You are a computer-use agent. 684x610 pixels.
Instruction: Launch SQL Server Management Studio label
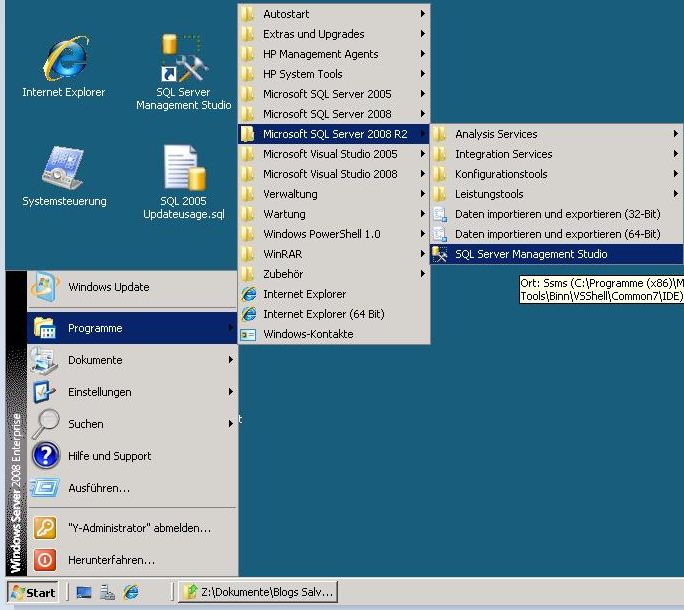[531, 254]
